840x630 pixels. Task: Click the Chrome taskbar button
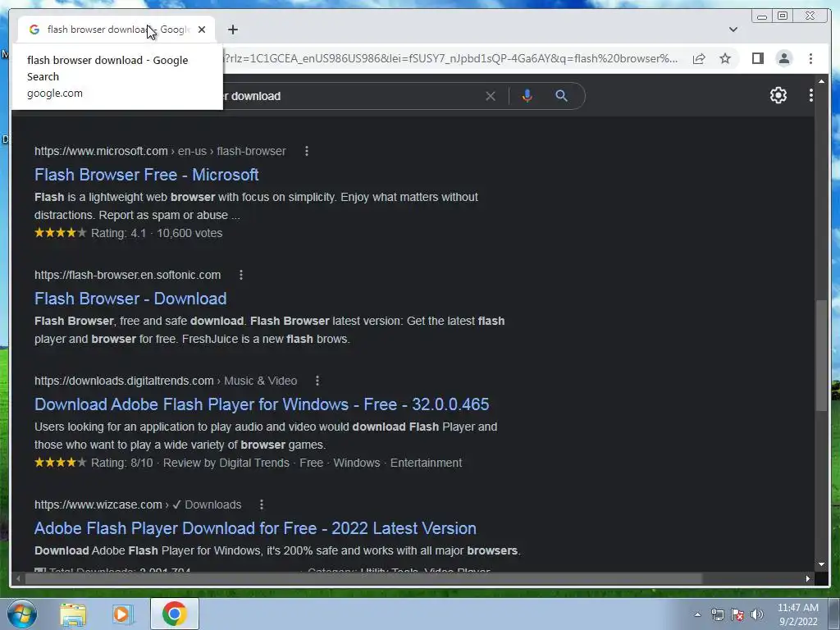174,614
